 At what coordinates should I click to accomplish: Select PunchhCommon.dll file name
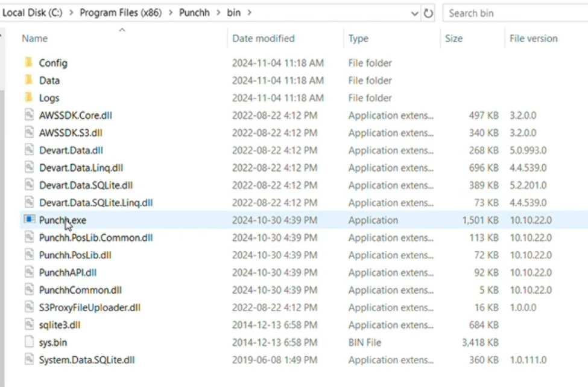click(x=80, y=290)
